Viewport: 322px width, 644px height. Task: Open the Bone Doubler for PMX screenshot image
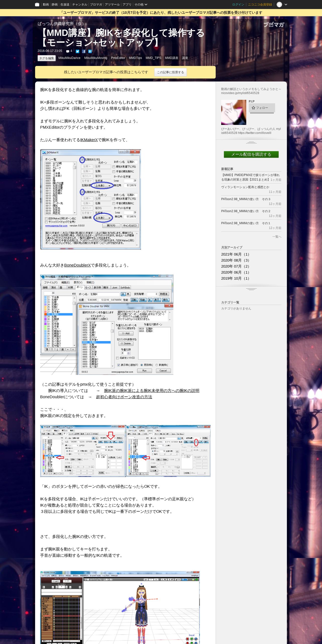pos(107,325)
